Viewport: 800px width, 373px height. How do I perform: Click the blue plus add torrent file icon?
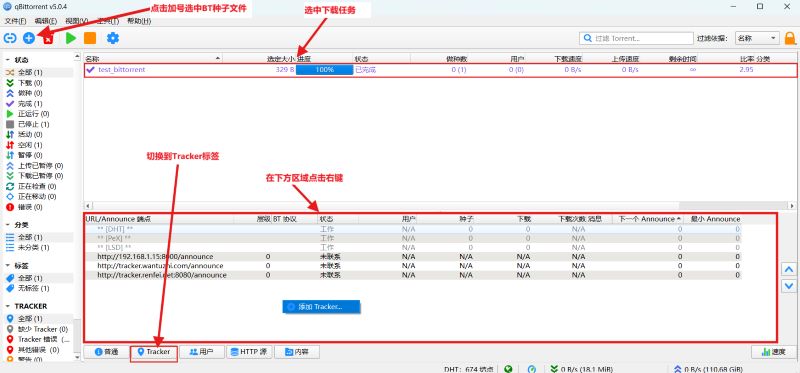point(29,38)
